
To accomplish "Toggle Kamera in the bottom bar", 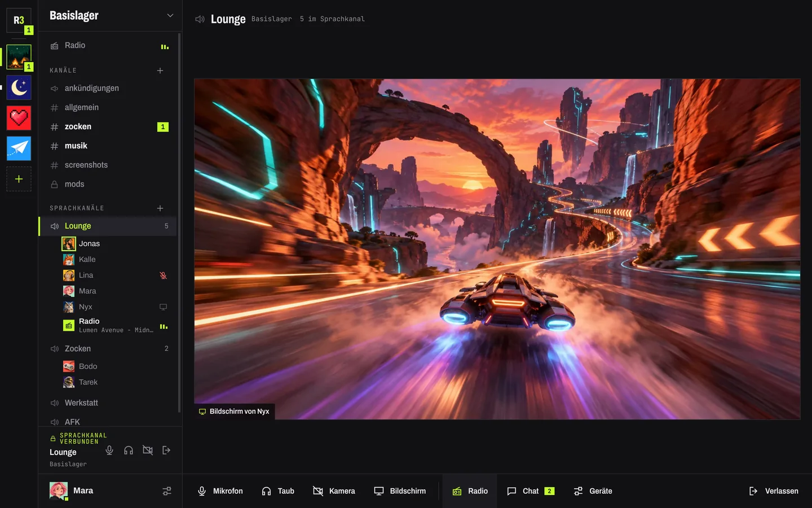I will click(334, 491).
